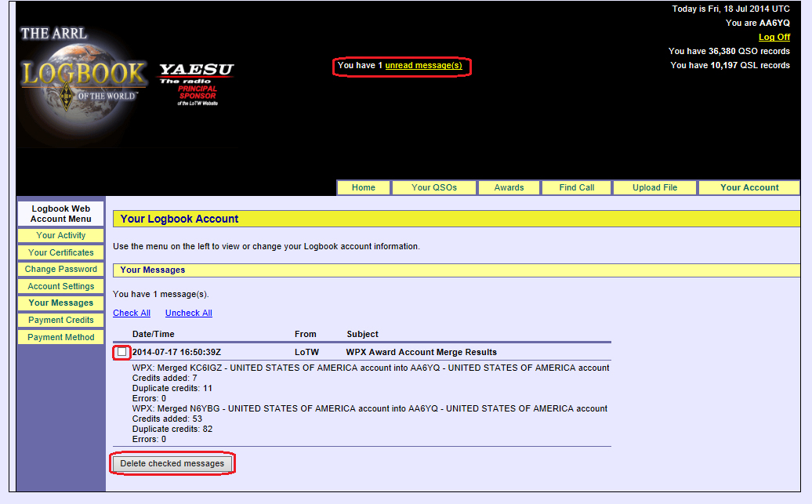Click the Yaesu principal sponsor logo
Image resolution: width=812 pixels, height=504 pixels.
(197, 84)
